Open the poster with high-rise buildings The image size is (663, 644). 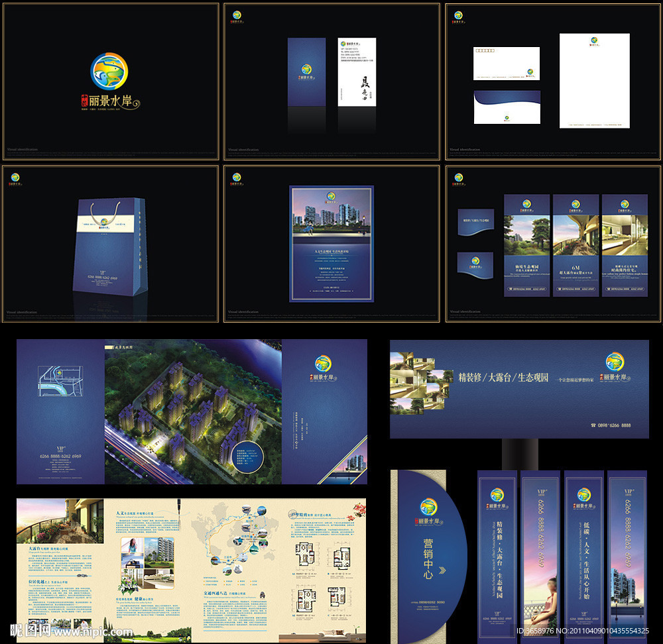coord(331,244)
